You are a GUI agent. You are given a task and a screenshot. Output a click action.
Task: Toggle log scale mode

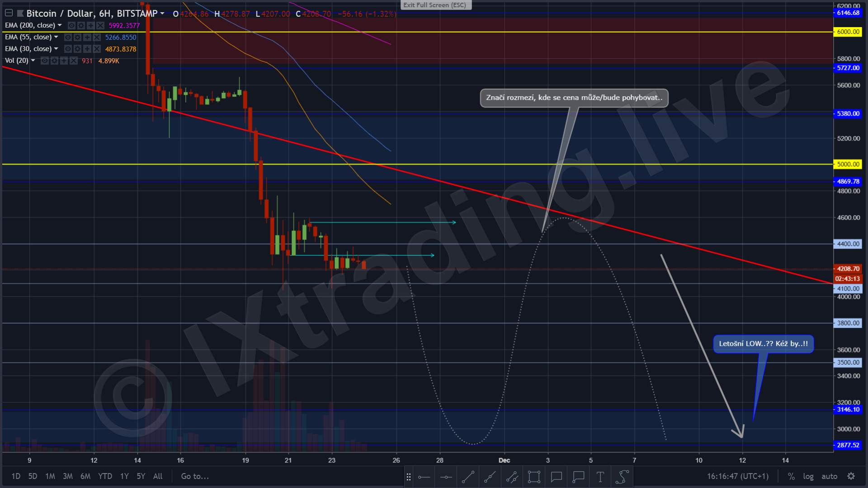[x=808, y=476]
